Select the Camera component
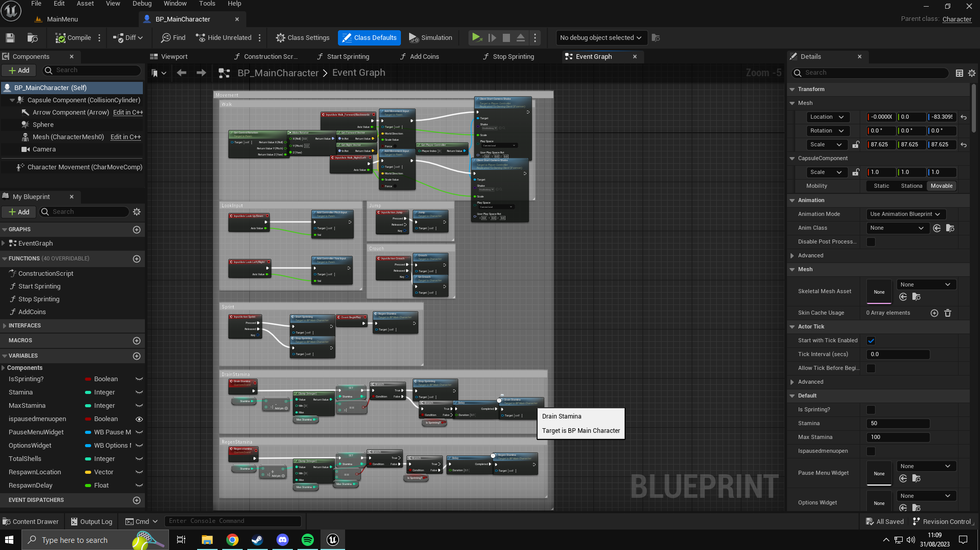Image resolution: width=980 pixels, height=550 pixels. (x=44, y=149)
